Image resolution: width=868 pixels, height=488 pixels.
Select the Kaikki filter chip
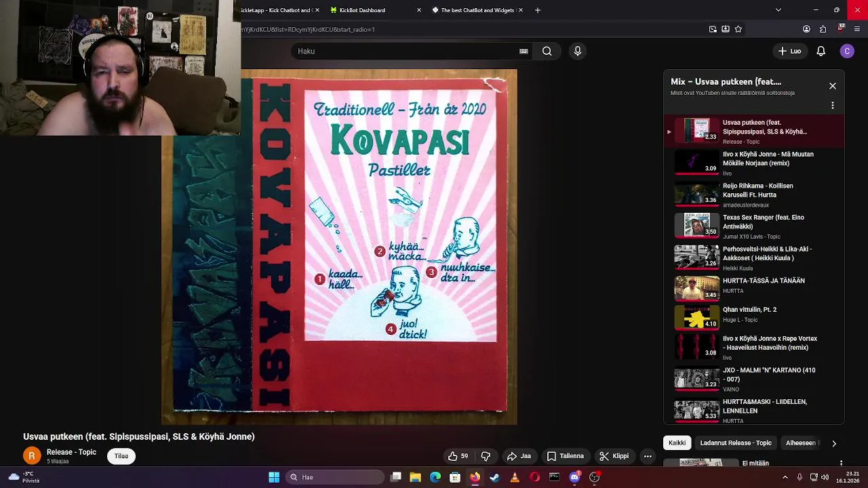click(677, 443)
